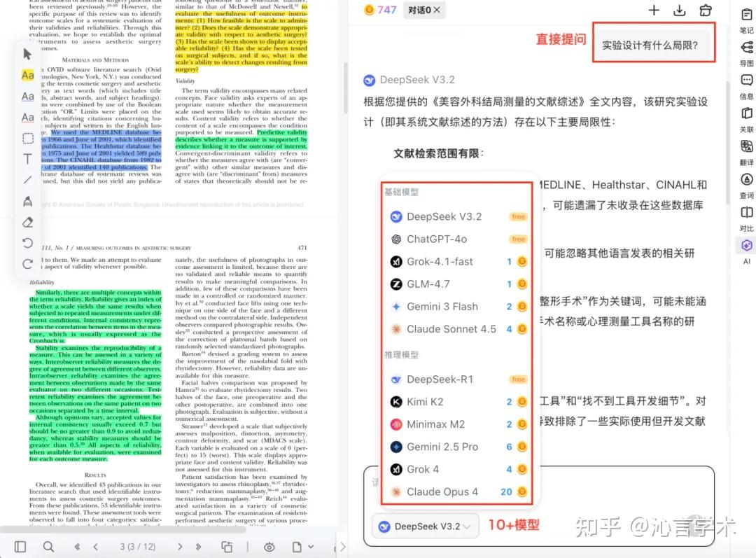Select the line drawing tool

pos(27,179)
